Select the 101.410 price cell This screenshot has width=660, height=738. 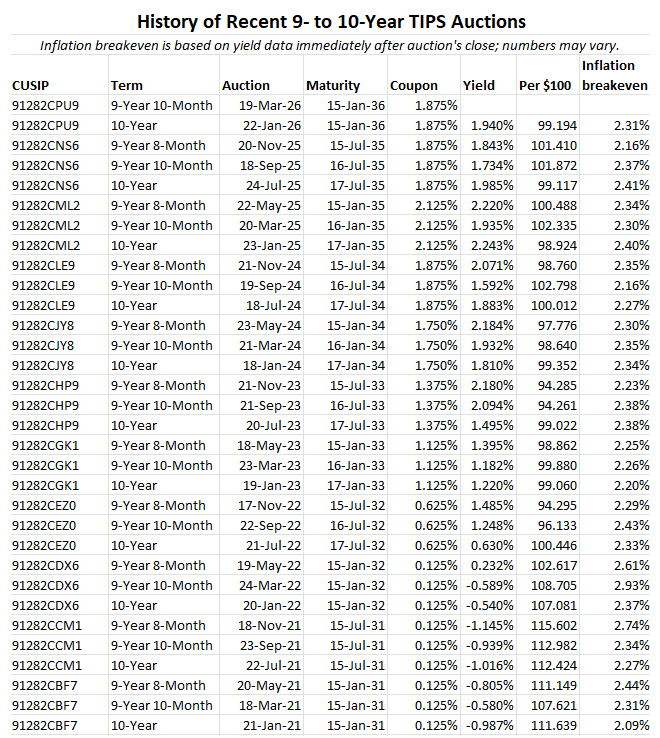click(x=555, y=145)
